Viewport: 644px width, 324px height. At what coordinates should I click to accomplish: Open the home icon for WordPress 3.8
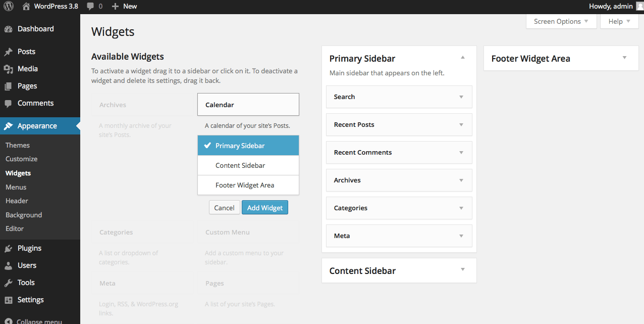tap(26, 7)
